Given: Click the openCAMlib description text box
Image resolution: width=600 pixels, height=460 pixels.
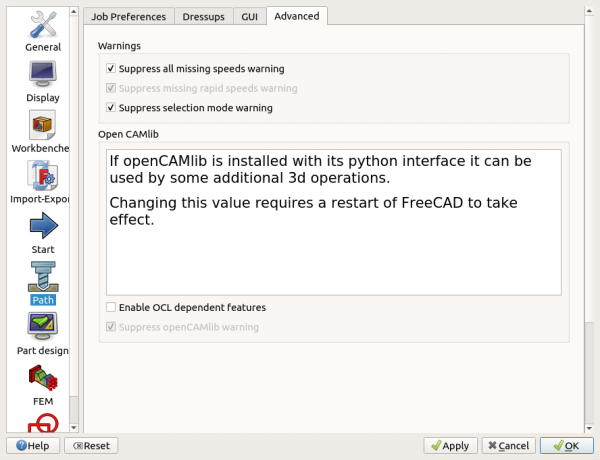Looking at the screenshot, I should coord(334,222).
